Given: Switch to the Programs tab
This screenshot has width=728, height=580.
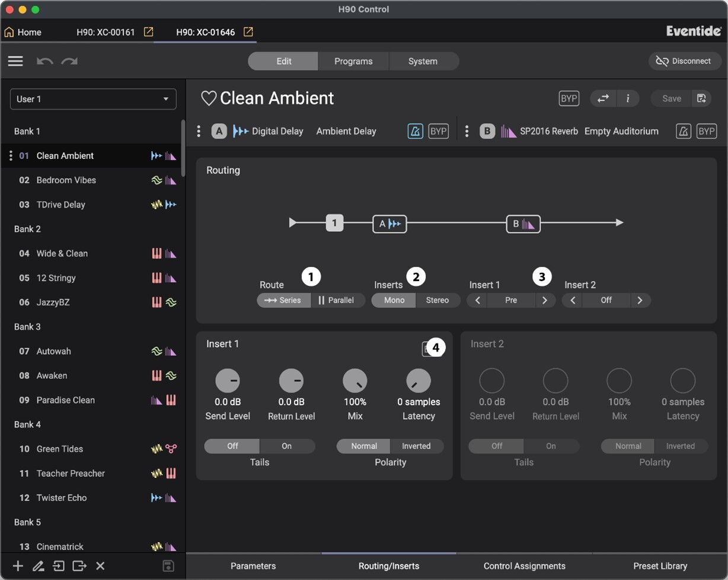Looking at the screenshot, I should tap(353, 61).
